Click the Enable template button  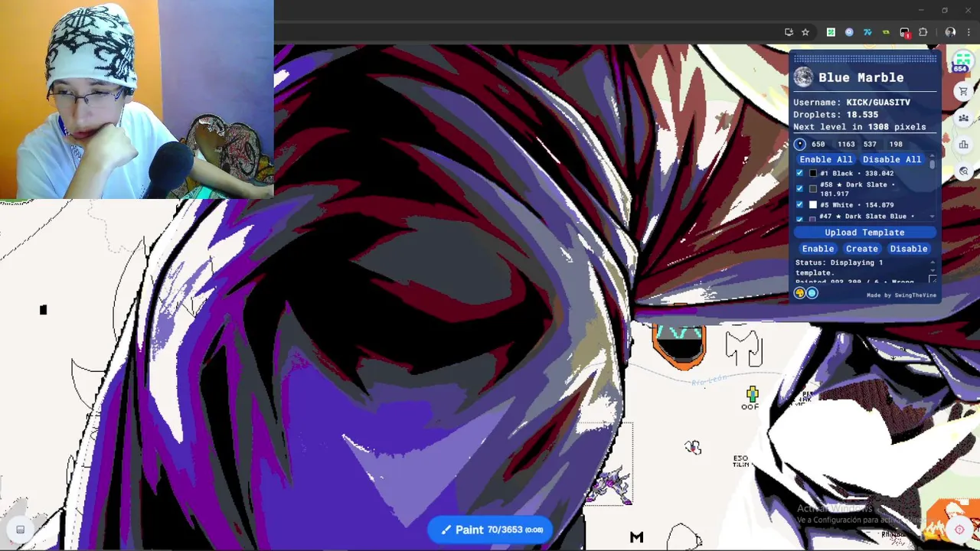coord(818,249)
